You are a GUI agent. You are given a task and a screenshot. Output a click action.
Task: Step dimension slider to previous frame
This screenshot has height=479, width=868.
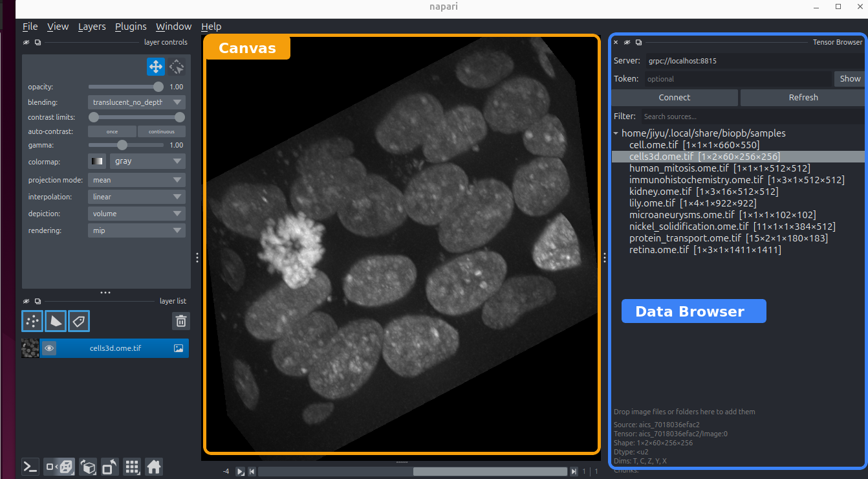[252, 472]
